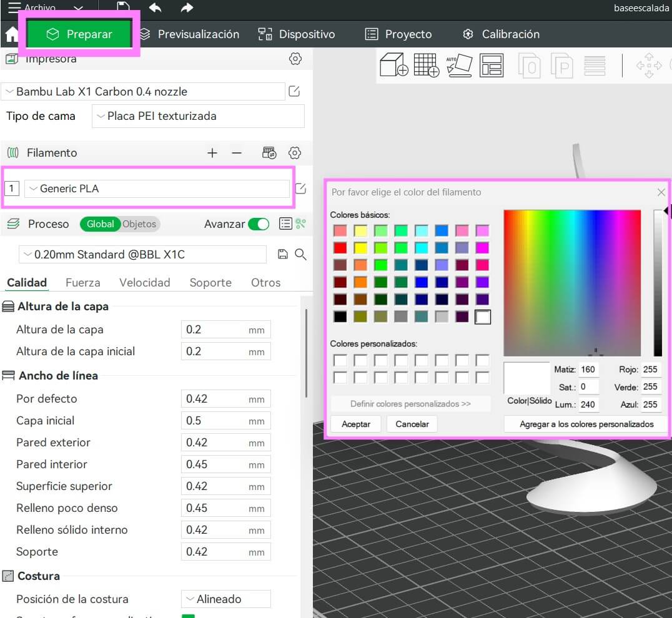672x618 pixels.
Task: Click the luminance slider bar
Action: coord(658,283)
